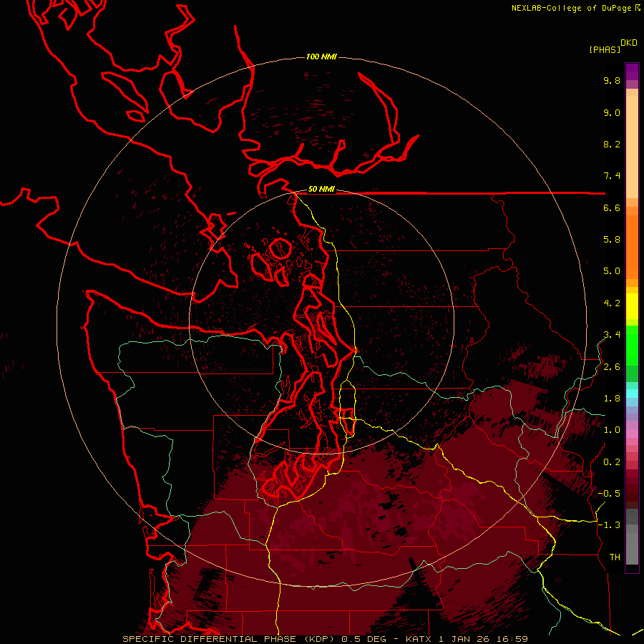Click the 8.2 scale value
644x644 pixels.
click(x=612, y=144)
